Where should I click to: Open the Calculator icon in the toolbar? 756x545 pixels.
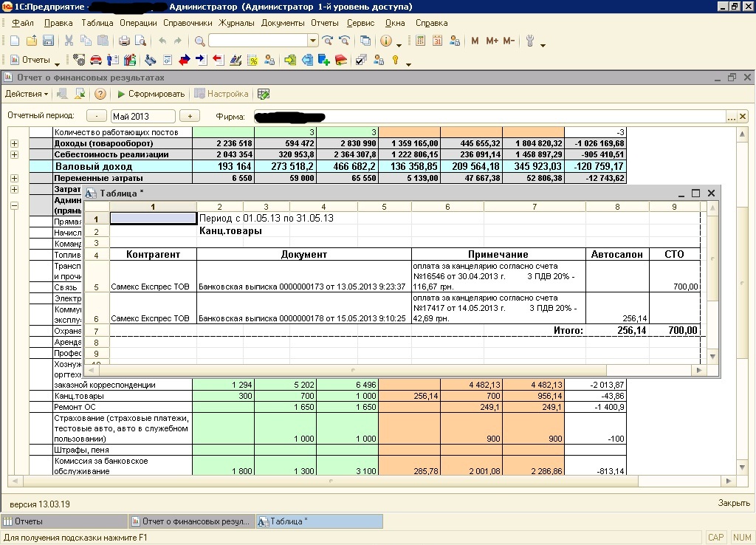421,41
